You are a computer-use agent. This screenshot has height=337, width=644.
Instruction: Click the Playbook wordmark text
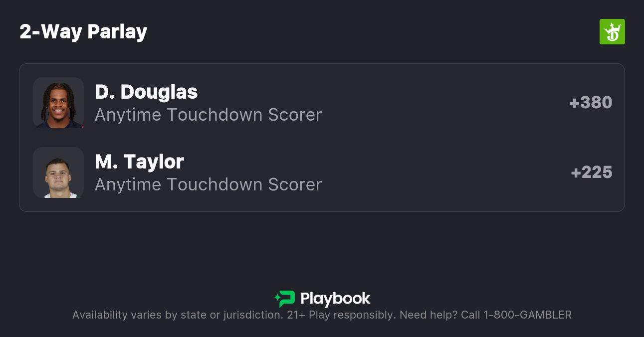(x=335, y=299)
